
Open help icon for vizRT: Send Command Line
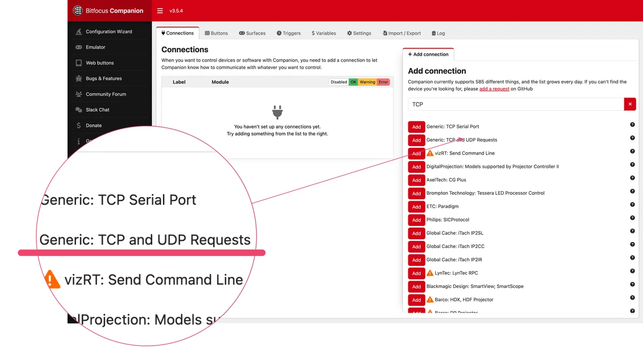(632, 151)
